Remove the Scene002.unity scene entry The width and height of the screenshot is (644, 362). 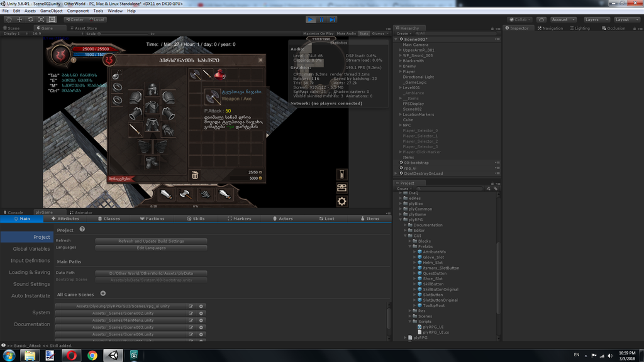(x=201, y=313)
